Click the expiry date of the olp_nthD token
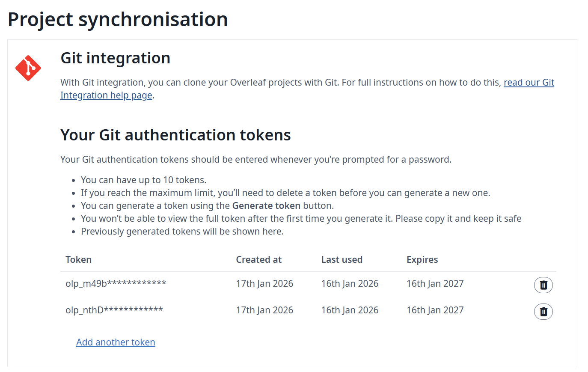This screenshot has height=372, width=588. [435, 310]
